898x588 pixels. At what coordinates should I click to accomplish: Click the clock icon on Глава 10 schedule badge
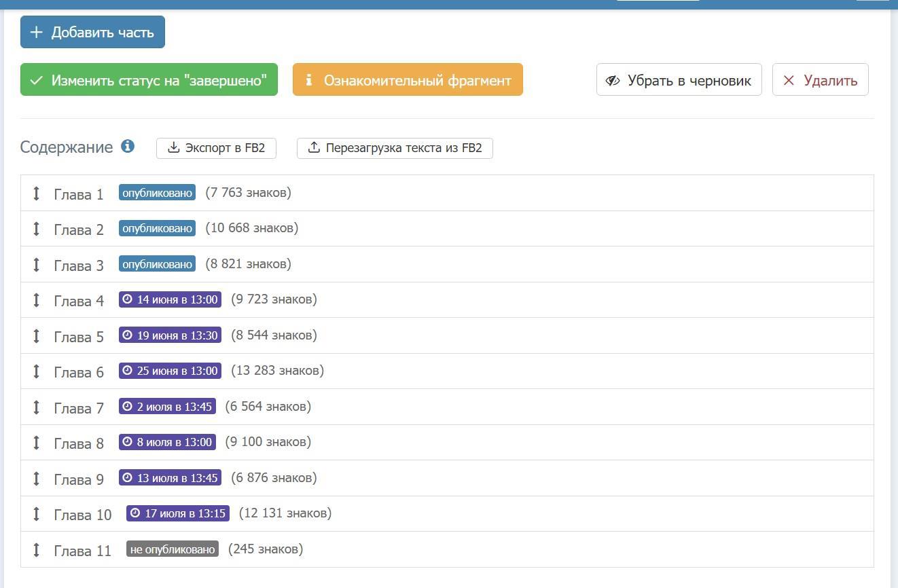pyautogui.click(x=134, y=513)
